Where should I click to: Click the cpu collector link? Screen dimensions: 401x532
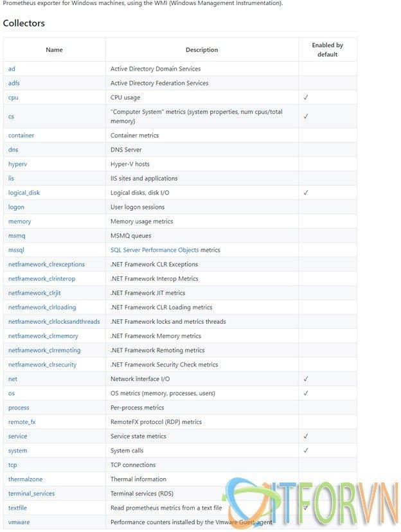click(13, 98)
